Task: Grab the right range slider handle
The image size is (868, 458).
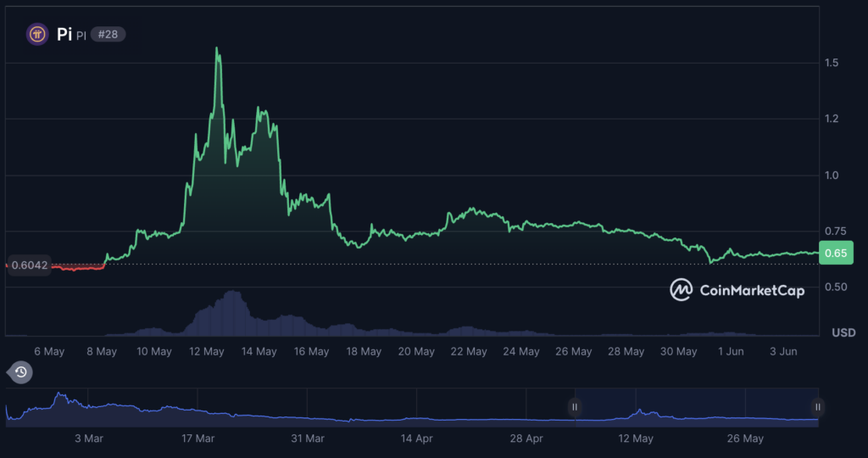Action: (x=818, y=407)
